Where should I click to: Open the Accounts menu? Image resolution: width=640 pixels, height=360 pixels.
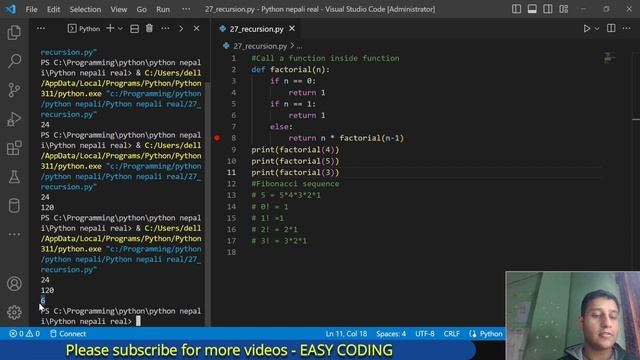point(14,284)
